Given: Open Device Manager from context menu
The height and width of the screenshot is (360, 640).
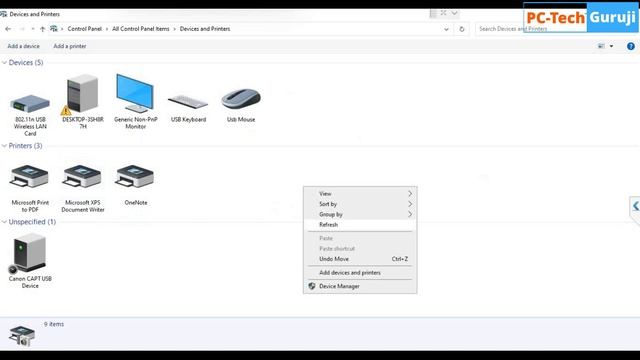Looking at the screenshot, I should point(360,286).
